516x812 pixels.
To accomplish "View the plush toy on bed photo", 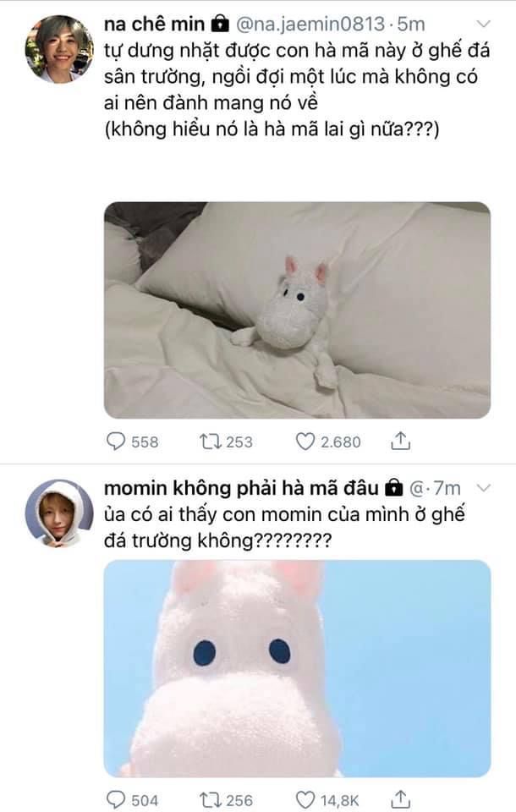I will [298, 310].
